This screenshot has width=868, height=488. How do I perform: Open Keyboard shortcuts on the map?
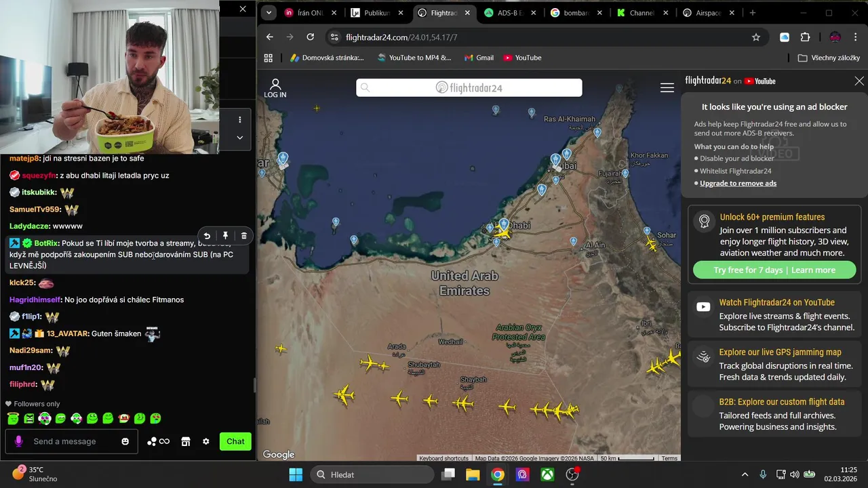443,458
